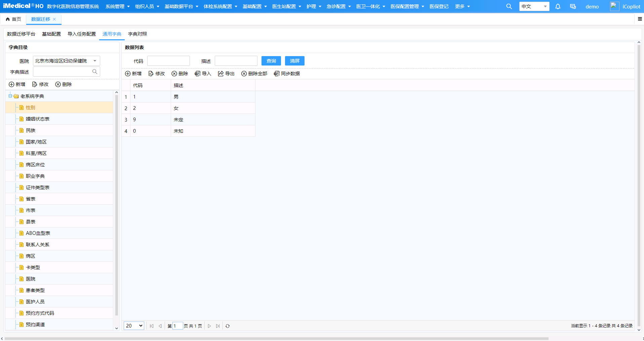Switch to the 字典对照 tab
The height and width of the screenshot is (341, 644).
[137, 34]
